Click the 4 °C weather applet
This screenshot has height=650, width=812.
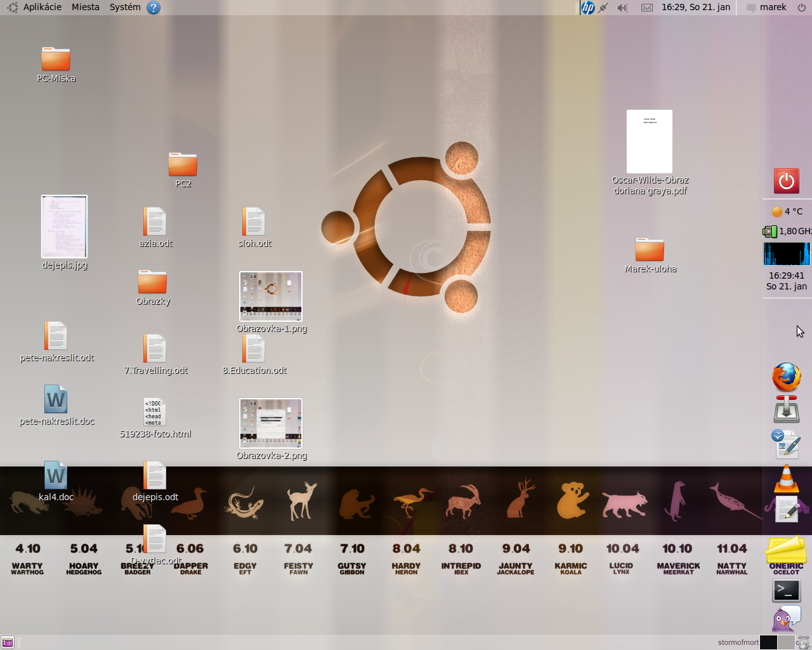pyautogui.click(x=787, y=211)
